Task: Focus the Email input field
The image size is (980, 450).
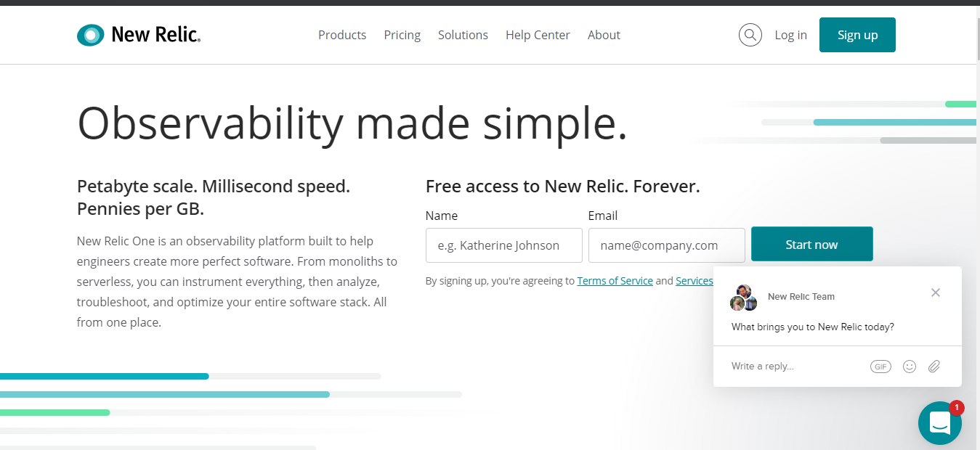Action: (x=666, y=245)
